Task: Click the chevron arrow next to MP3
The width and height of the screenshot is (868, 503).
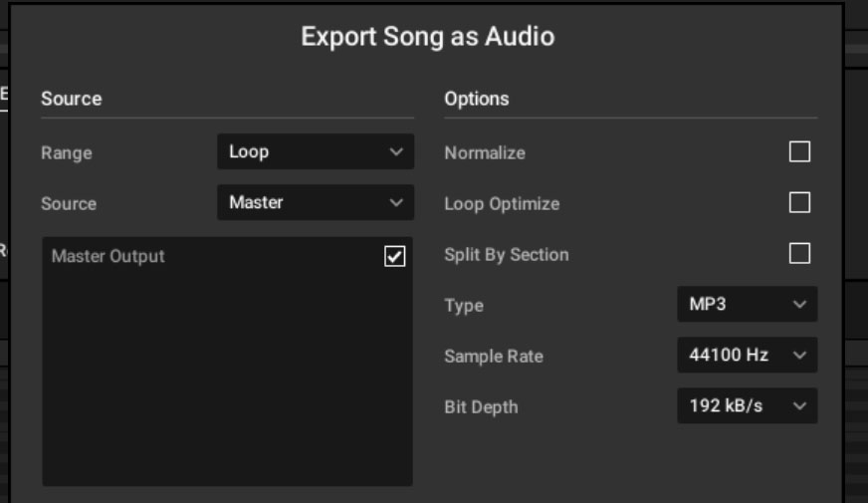Action: pos(798,304)
